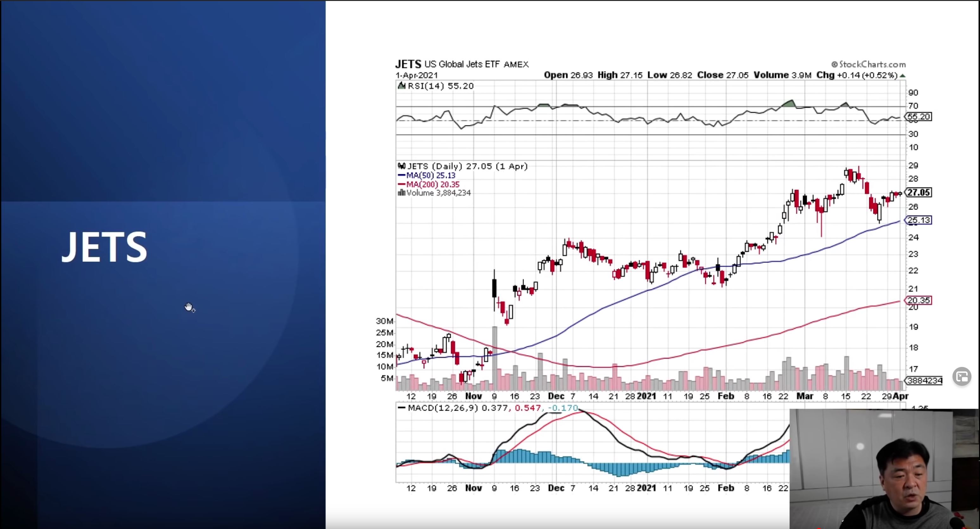
Task: Click the Mar label on date axis
Action: coord(805,396)
